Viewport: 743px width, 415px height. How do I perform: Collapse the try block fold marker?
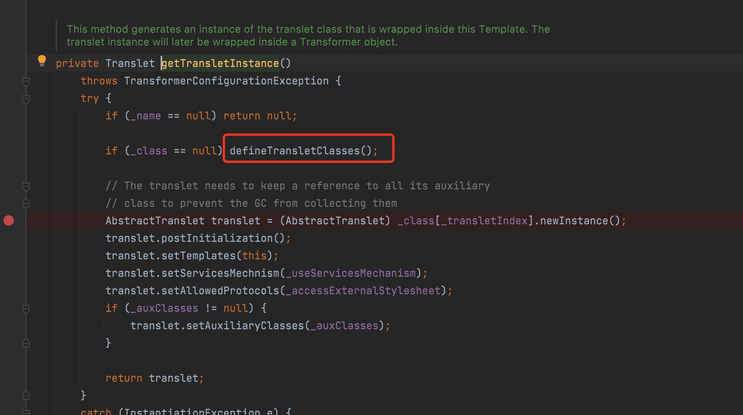pos(26,99)
